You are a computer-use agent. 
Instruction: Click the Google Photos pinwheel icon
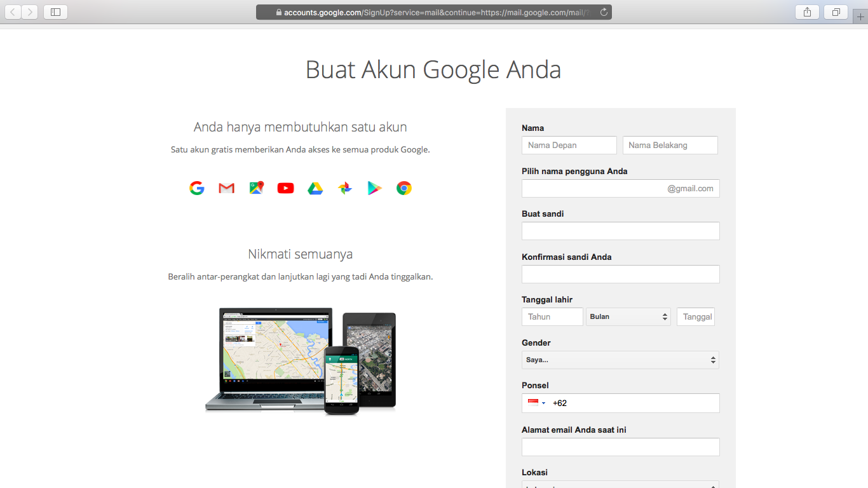pos(345,188)
